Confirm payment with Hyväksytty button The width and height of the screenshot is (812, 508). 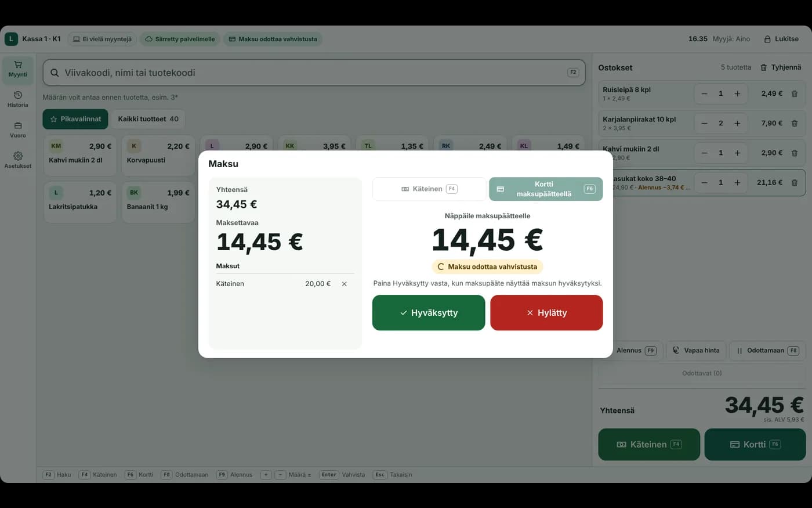coord(429,312)
